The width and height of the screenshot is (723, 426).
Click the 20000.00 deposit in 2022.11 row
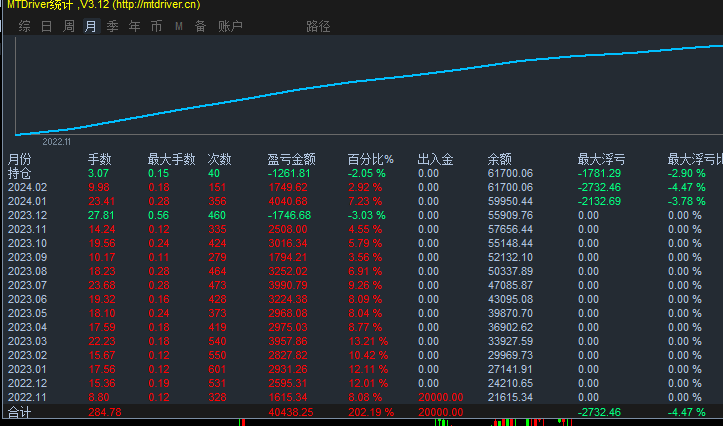441,397
